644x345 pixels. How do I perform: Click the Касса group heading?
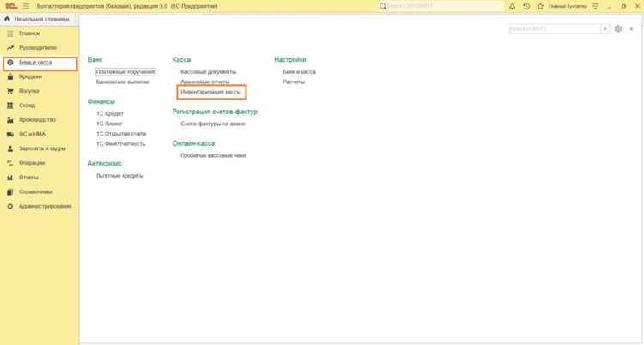[181, 59]
